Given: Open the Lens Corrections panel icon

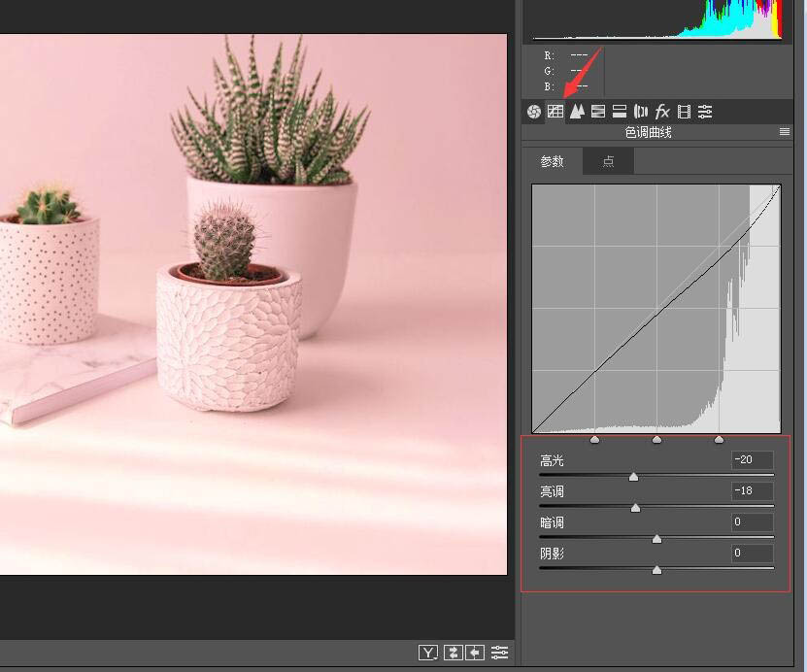Looking at the screenshot, I should click(x=641, y=112).
